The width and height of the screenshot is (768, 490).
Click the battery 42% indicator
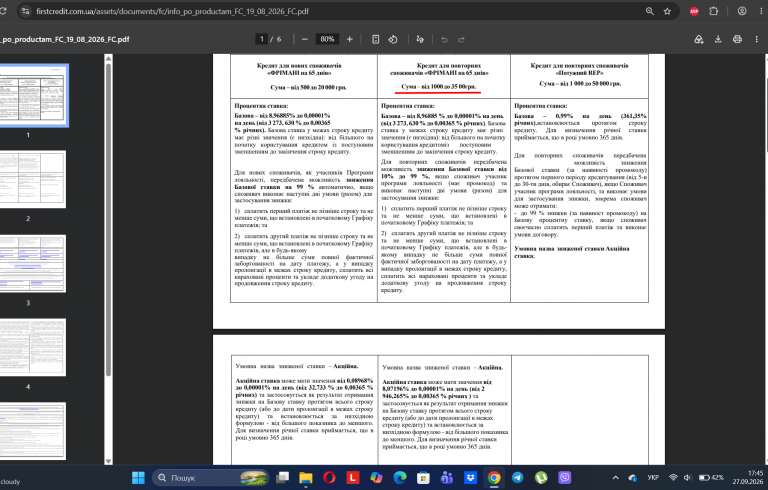coord(711,477)
